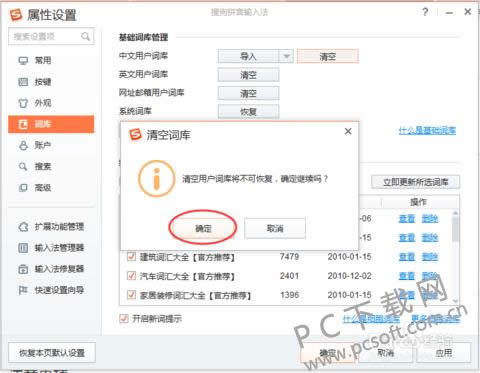480x373 pixels.
Task: Click 取消 button at bottom of settings window
Action: tap(386, 353)
